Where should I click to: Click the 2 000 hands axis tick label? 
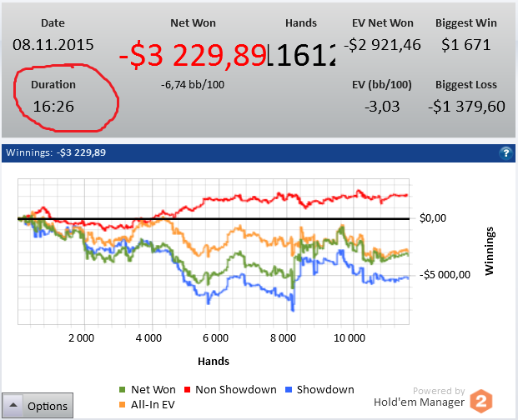tap(81, 337)
